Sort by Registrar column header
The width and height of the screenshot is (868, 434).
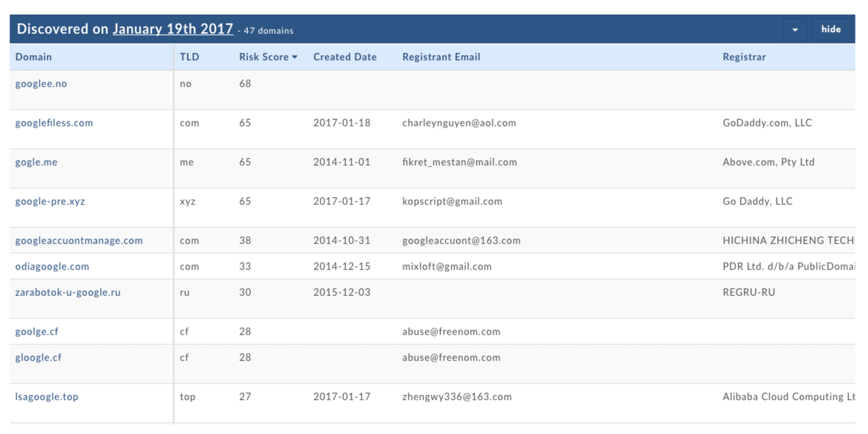(x=744, y=57)
